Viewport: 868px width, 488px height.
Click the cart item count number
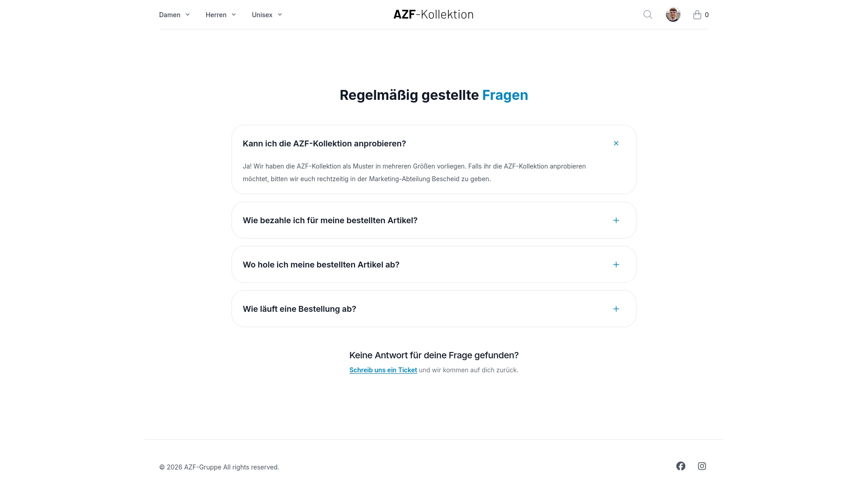(x=707, y=14)
